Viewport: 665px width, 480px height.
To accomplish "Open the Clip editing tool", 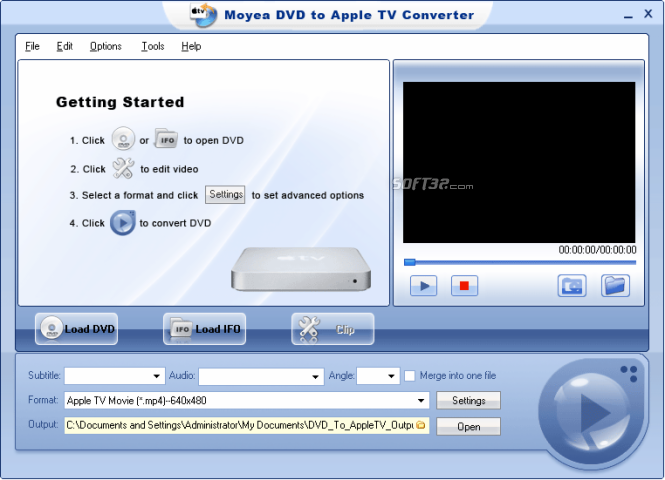I will [x=332, y=329].
